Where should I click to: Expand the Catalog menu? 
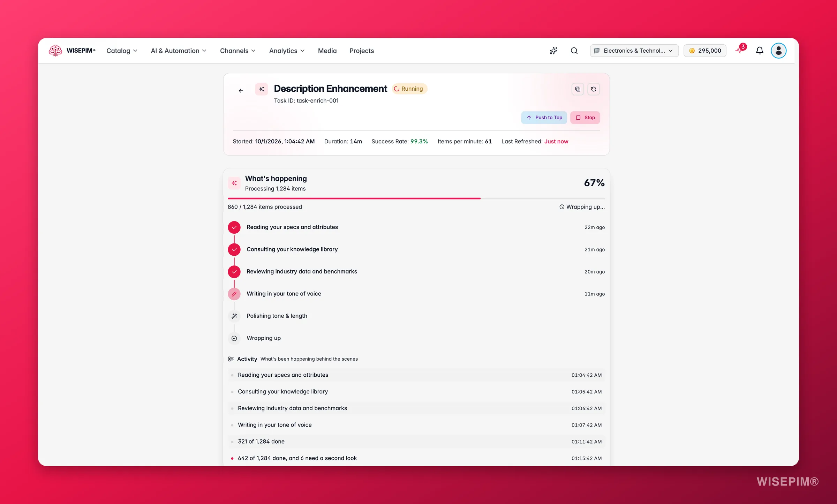(122, 51)
